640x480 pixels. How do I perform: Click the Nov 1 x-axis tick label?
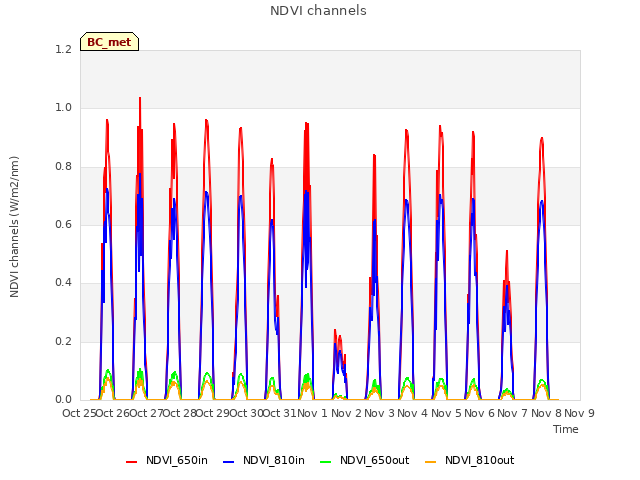(313, 413)
